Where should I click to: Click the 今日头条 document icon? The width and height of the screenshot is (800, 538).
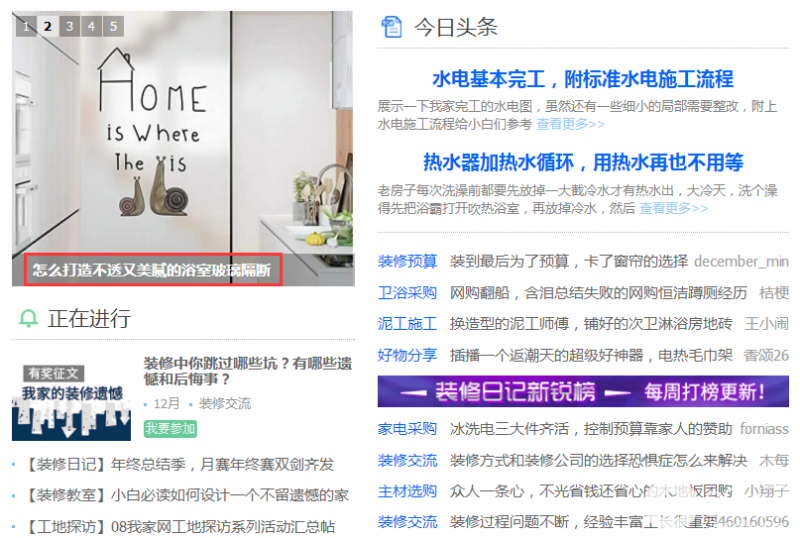[391, 27]
